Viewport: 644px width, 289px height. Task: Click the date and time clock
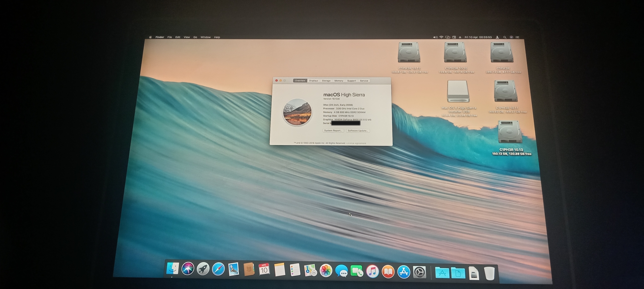tap(478, 37)
